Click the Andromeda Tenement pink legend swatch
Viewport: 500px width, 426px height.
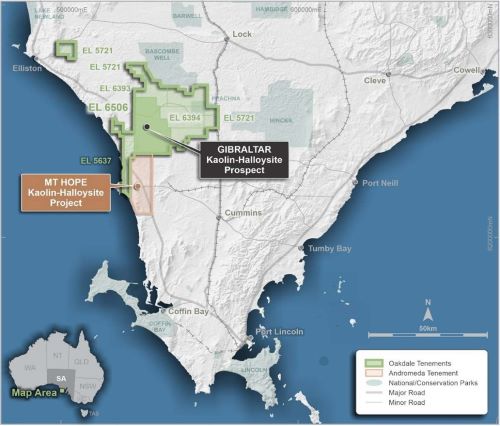click(374, 373)
